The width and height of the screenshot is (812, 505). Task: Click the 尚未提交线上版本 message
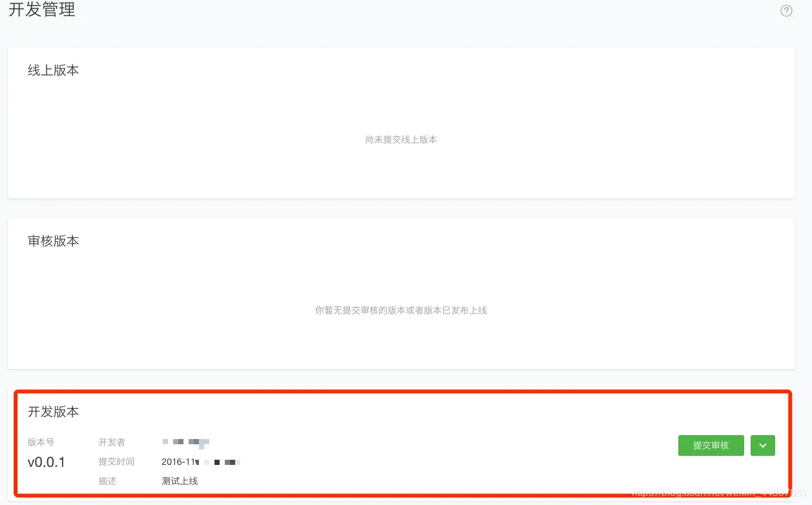401,140
